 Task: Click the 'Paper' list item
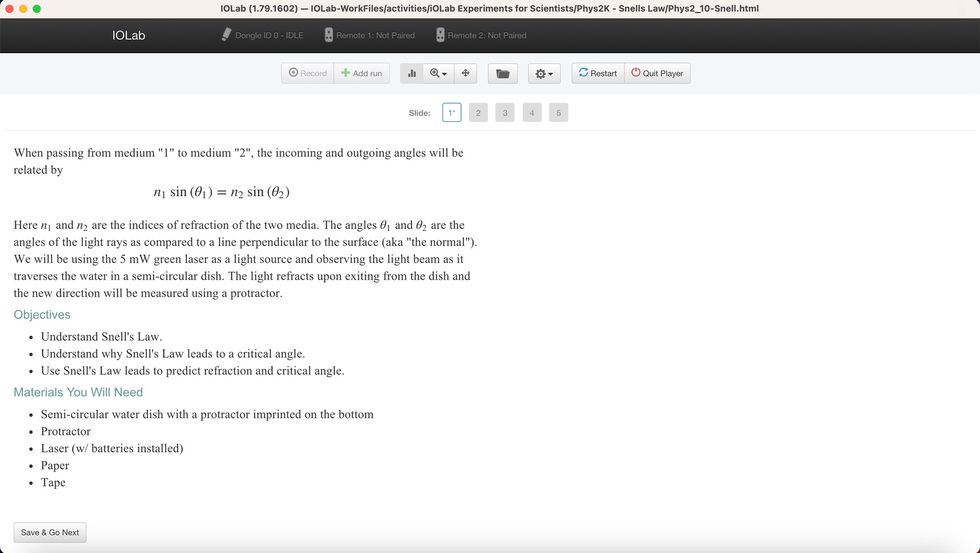pyautogui.click(x=55, y=466)
